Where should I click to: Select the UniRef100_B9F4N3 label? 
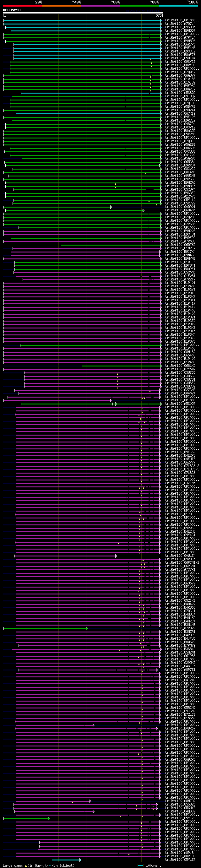coord(180,48)
